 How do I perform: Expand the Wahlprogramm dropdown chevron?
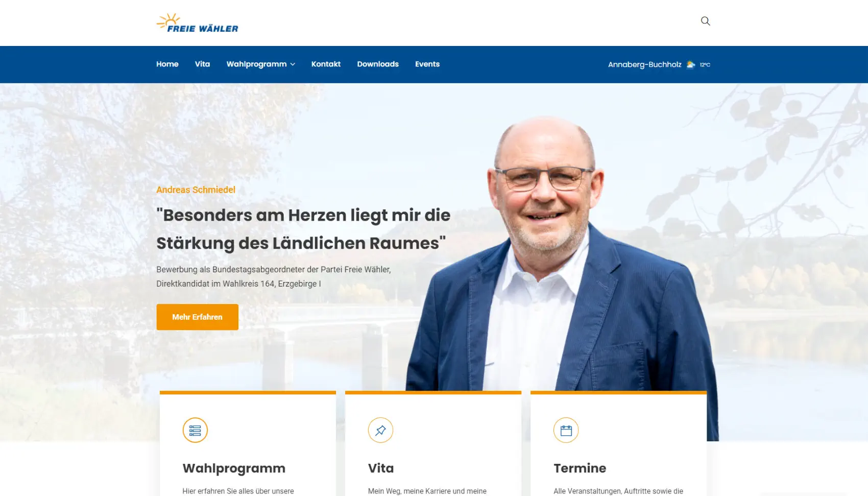(x=293, y=64)
